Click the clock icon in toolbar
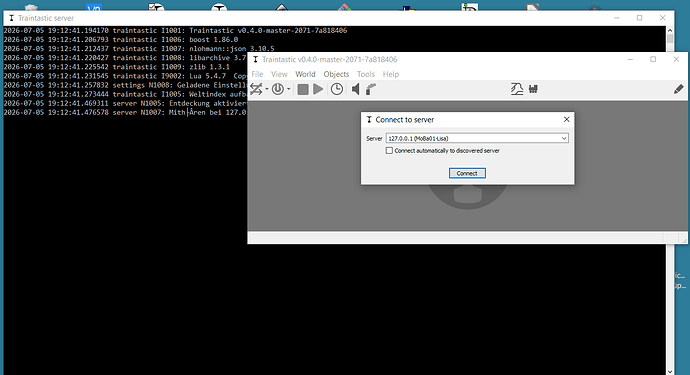This screenshot has width=690, height=375. [x=337, y=89]
